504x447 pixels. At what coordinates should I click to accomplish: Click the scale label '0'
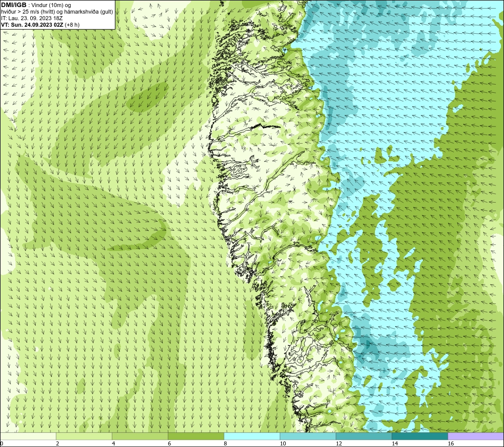click(2, 443)
